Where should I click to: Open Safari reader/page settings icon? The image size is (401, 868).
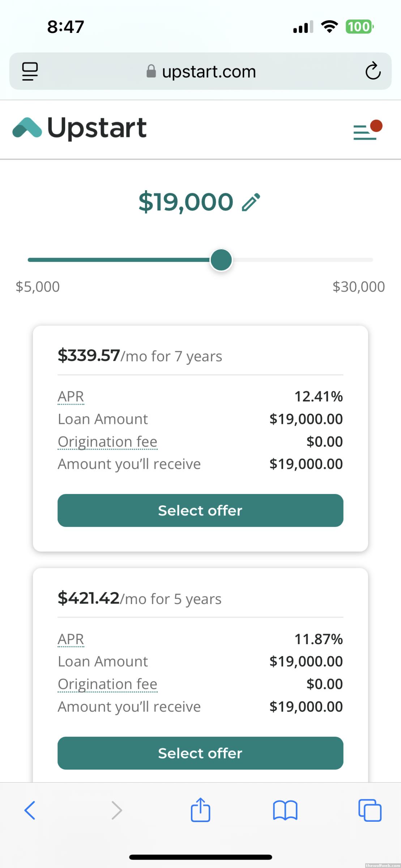click(x=30, y=71)
